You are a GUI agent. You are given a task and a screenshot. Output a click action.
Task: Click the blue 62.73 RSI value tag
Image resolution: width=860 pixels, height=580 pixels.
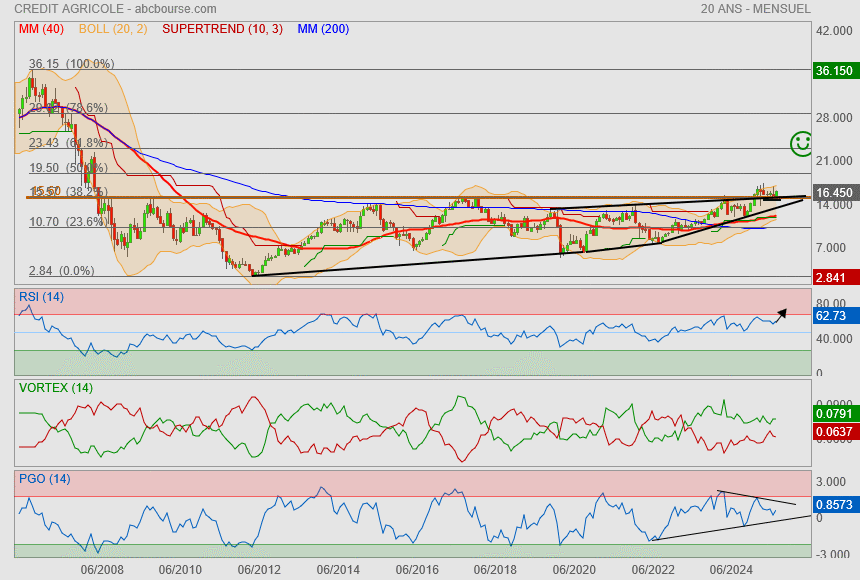coord(832,316)
